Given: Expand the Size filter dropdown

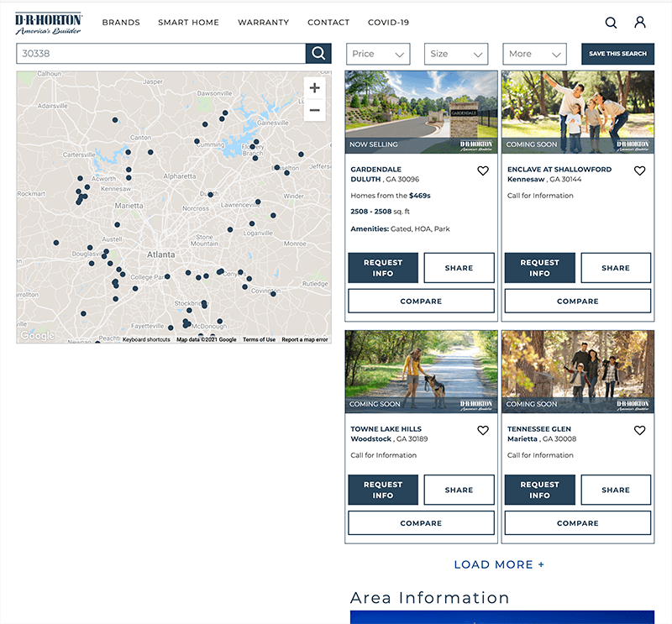Looking at the screenshot, I should pyautogui.click(x=456, y=54).
